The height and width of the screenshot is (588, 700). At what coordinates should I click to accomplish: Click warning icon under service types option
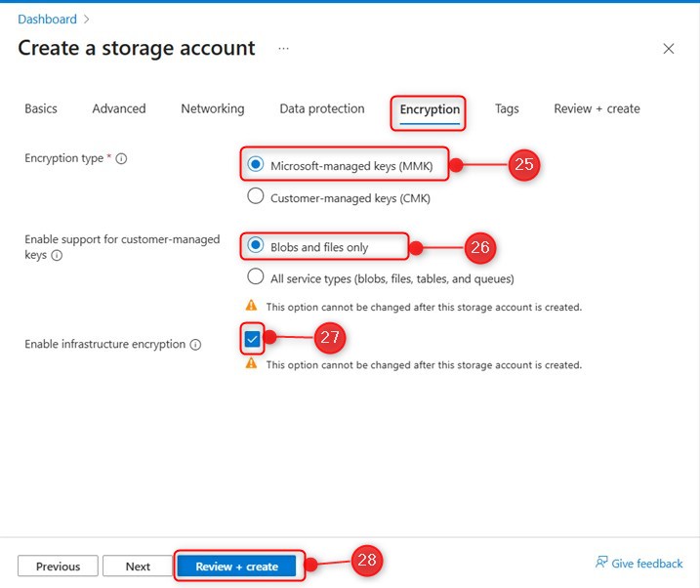coord(252,306)
